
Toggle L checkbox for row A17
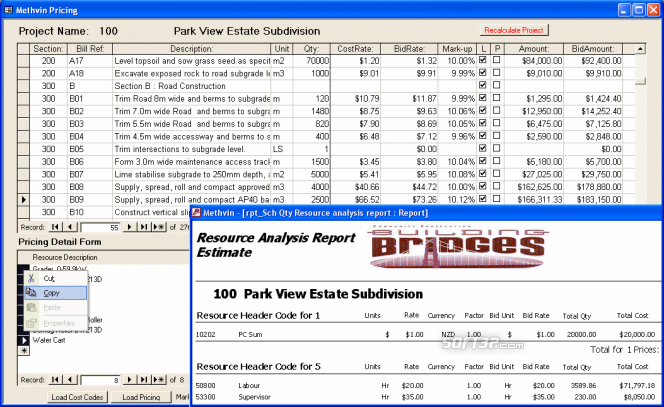click(482, 60)
